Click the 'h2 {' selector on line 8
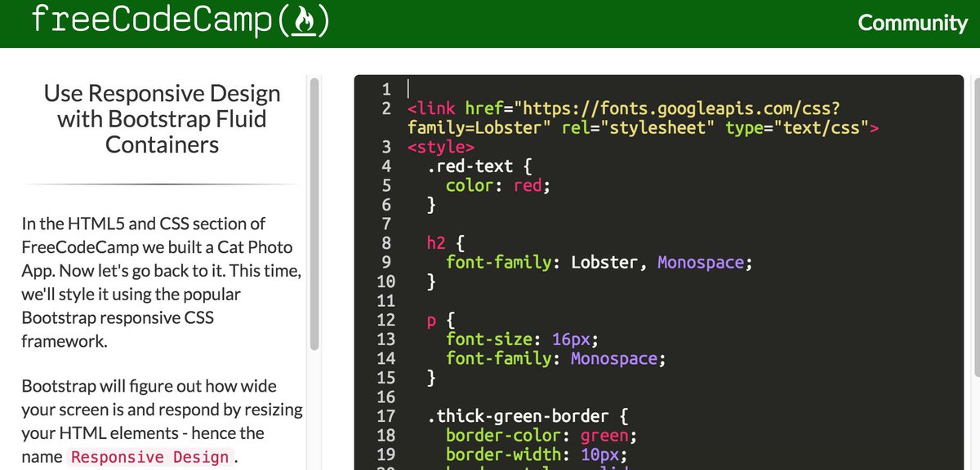 point(445,243)
